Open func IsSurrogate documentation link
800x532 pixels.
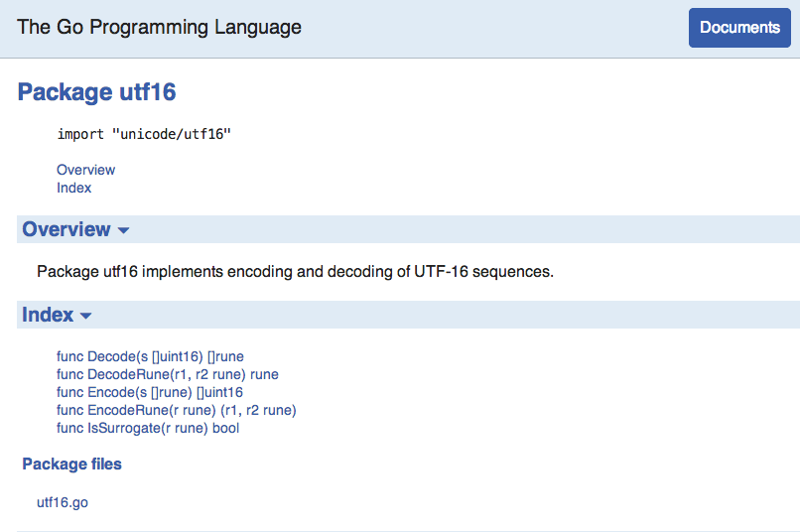148,428
